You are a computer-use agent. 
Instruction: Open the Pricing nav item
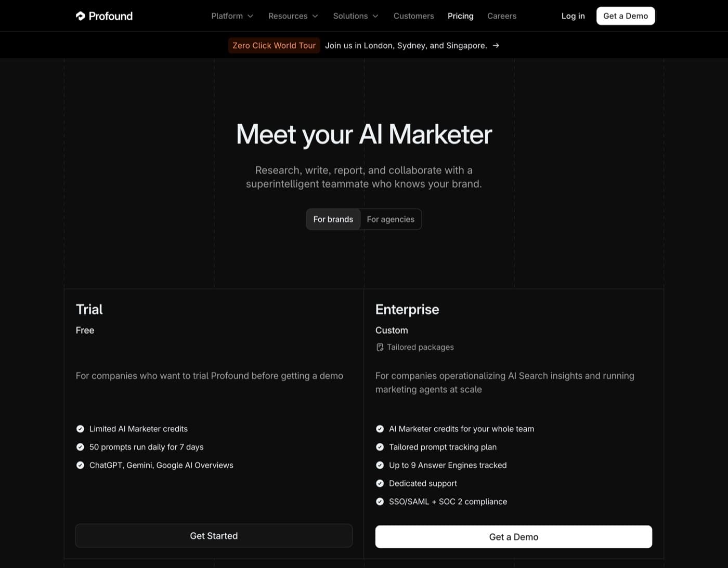tap(461, 16)
